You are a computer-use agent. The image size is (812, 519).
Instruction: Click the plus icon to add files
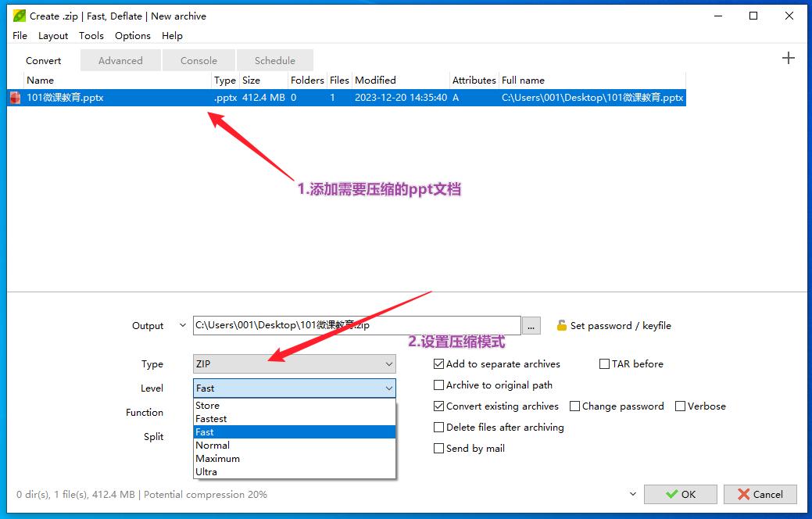pyautogui.click(x=788, y=58)
